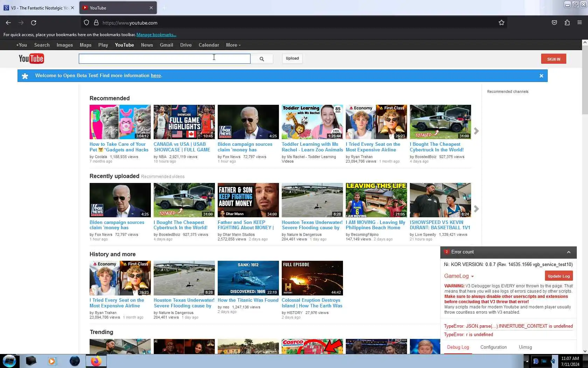Open the Cybertruck thumbnail in Recommended
Screen dimensions: 588x368
(440, 122)
